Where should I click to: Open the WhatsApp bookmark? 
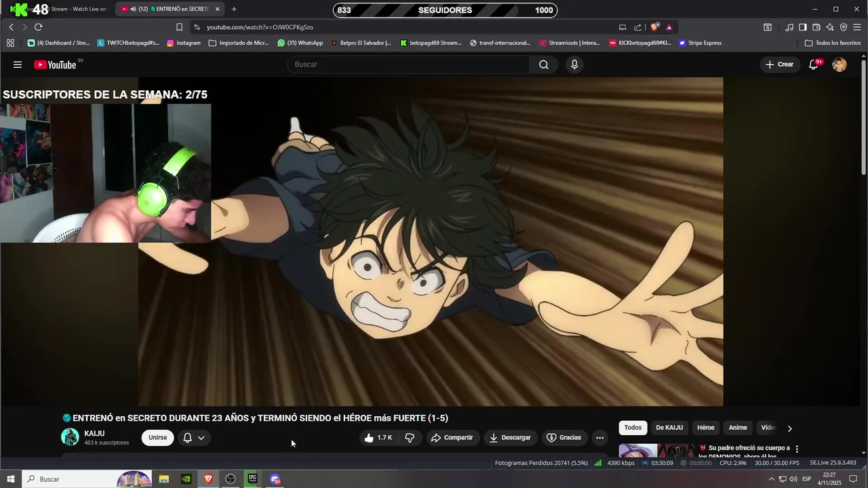tap(300, 43)
